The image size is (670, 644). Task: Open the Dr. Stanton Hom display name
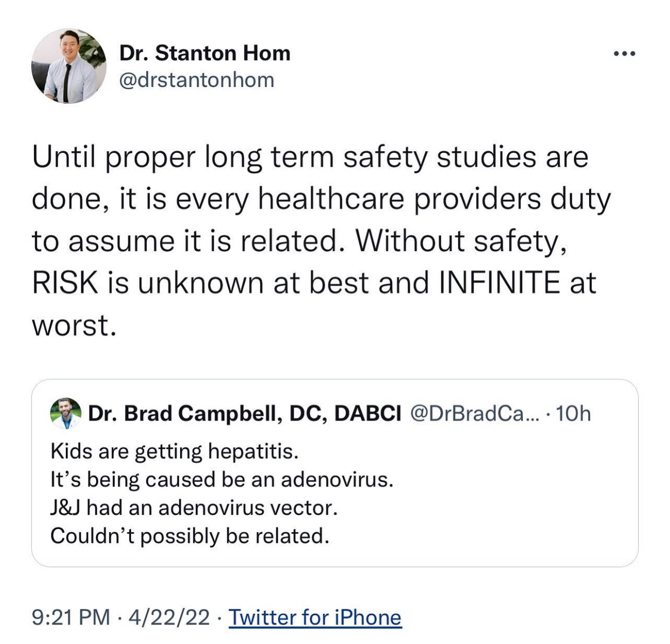[x=204, y=53]
